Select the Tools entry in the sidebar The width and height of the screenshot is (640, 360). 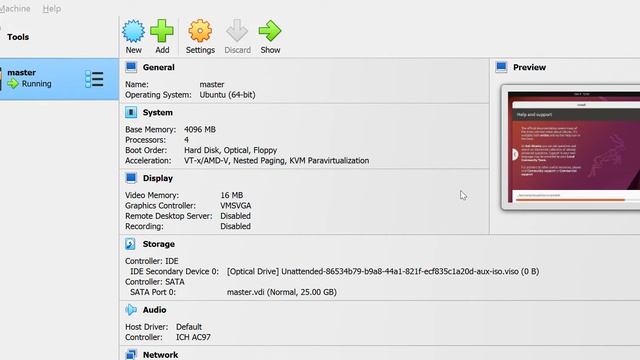tap(18, 37)
